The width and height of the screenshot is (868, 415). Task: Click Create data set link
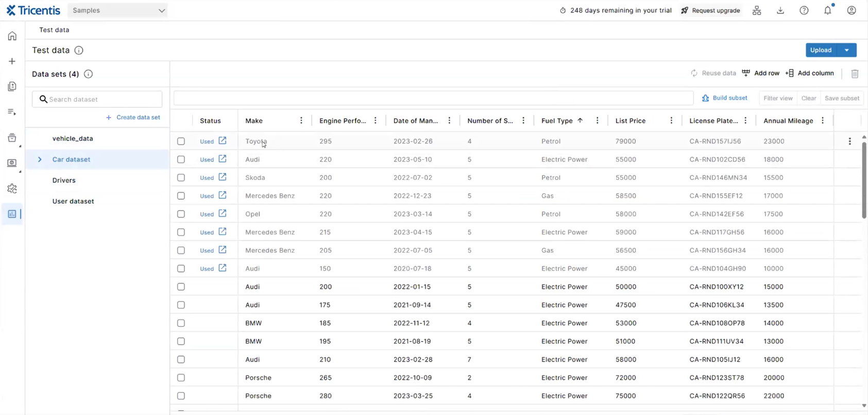point(133,118)
